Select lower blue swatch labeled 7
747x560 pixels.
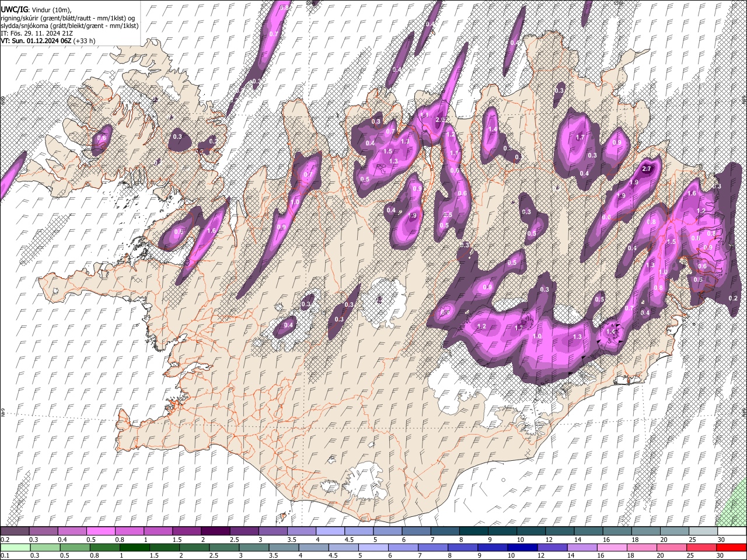pyautogui.click(x=432, y=547)
